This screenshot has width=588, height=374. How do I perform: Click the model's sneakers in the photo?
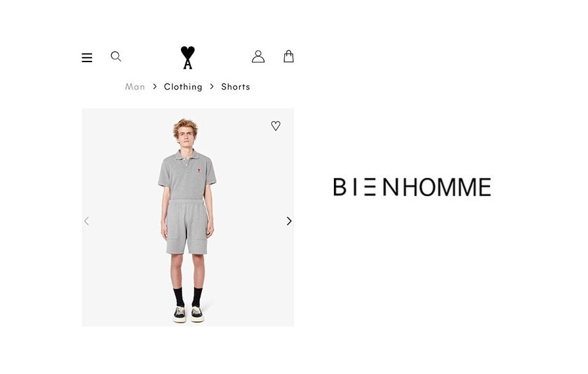(x=188, y=314)
